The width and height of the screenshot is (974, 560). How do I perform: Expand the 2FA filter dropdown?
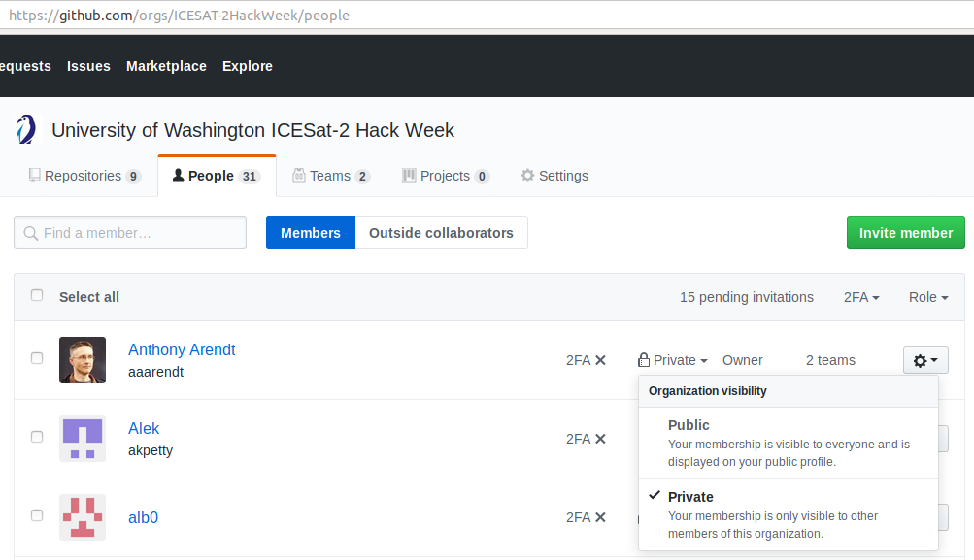click(x=861, y=297)
